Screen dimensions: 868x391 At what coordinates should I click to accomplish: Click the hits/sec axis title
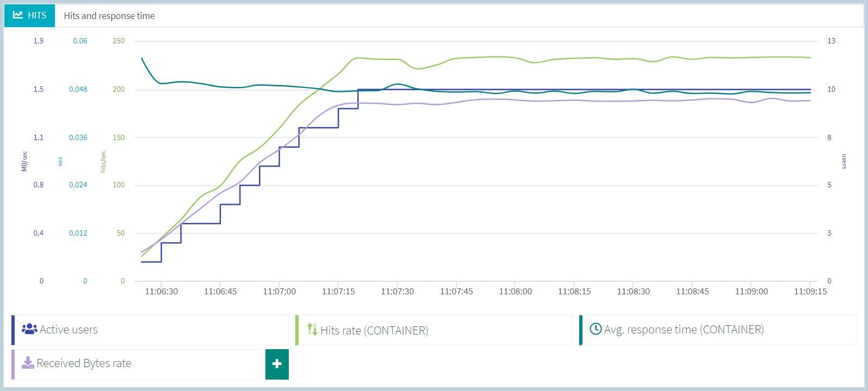point(103,162)
